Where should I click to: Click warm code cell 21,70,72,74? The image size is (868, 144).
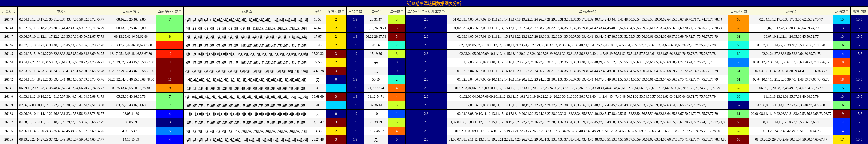point(376,88)
